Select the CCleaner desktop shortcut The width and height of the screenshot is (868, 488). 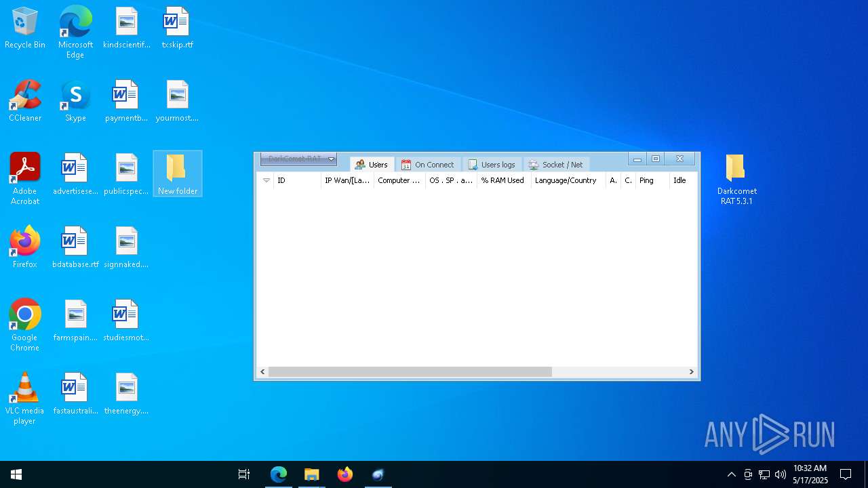25,102
